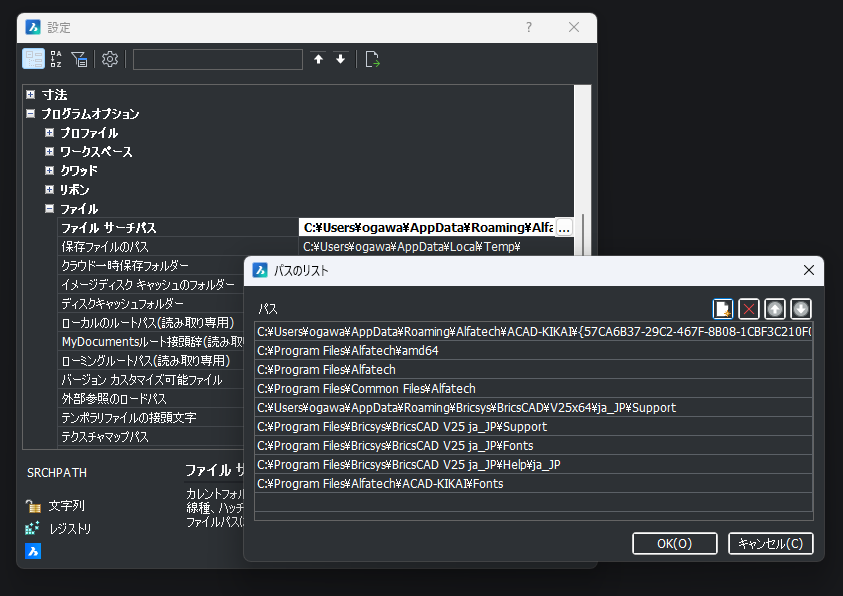Collapse the ファイル node
This screenshot has height=596, width=843.
click(49, 209)
